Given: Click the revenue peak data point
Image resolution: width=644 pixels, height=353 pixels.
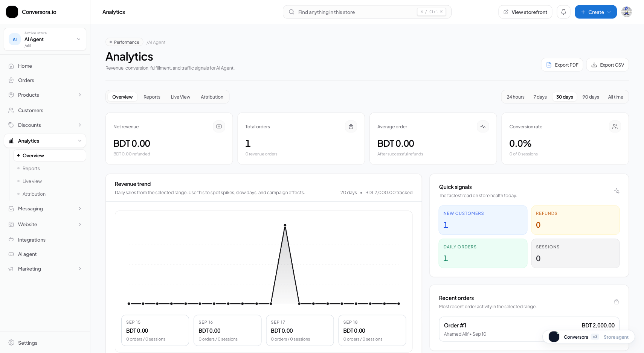Looking at the screenshot, I should pos(285,225).
